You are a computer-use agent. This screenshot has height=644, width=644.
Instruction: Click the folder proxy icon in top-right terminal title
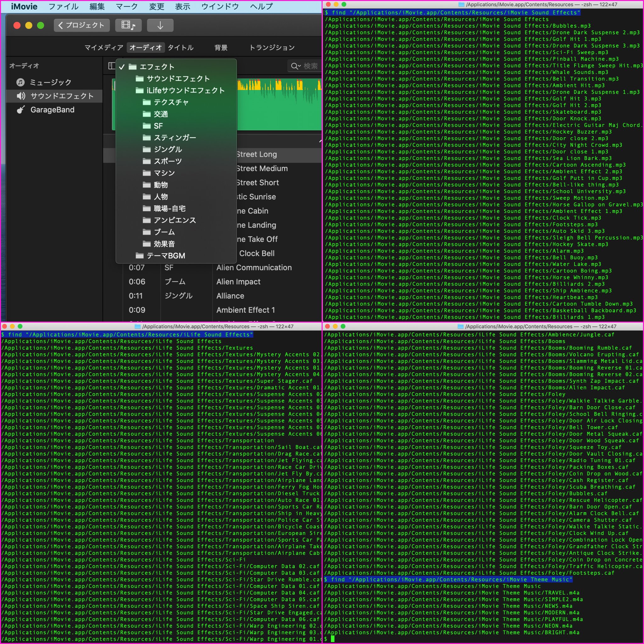point(461,5)
